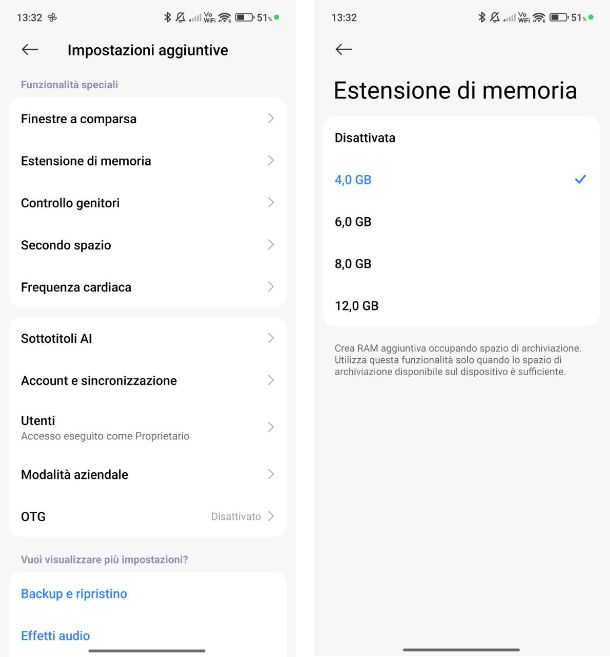Tap back arrow on Impostazioni aggiuntive screen

pyautogui.click(x=30, y=50)
